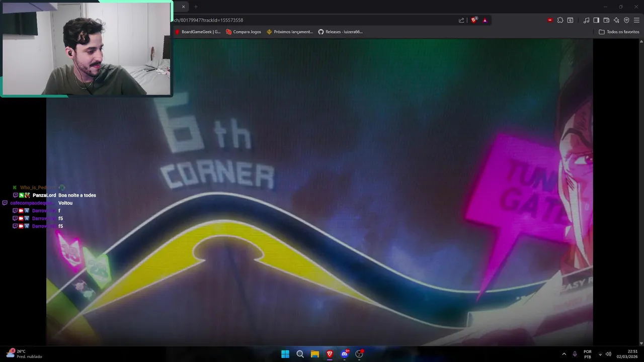Viewport: 644px width, 362px height.
Task: Open the circular app icon next to Discord
Action: tap(359, 354)
